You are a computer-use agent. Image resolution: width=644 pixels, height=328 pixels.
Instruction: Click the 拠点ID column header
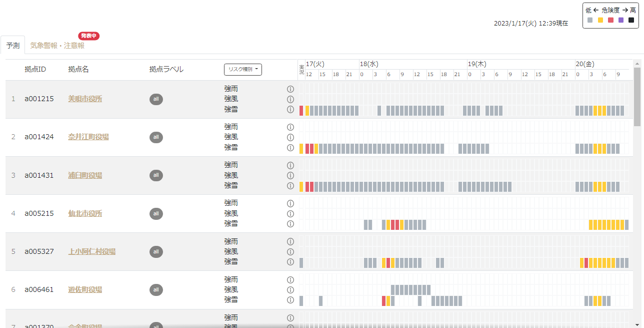tap(35, 69)
